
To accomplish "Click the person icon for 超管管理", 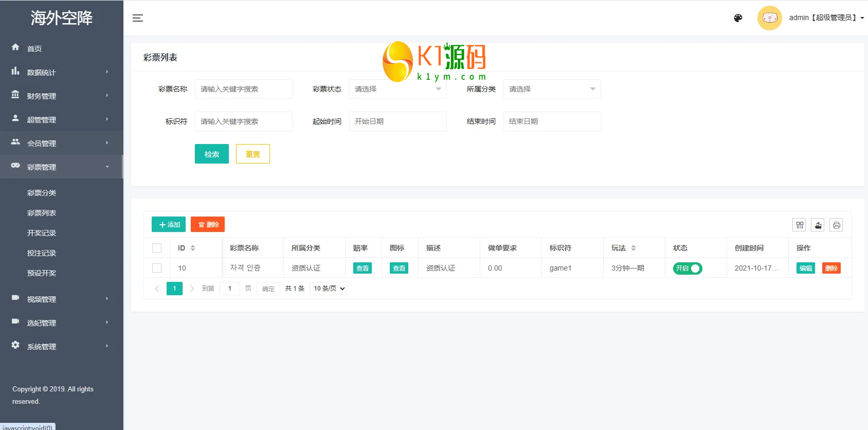I will 15,118.
